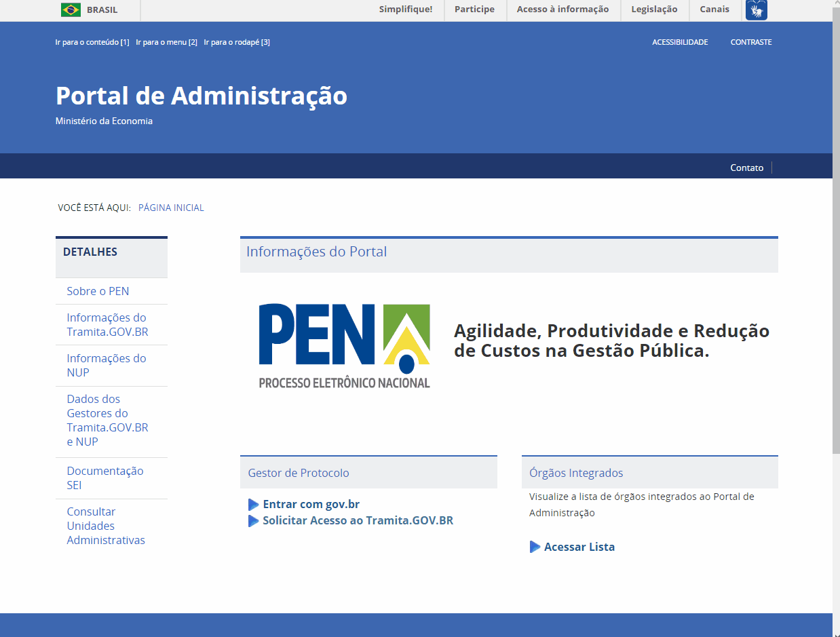
Task: Click the arrow icon beside Acessar Lista
Action: tap(535, 547)
